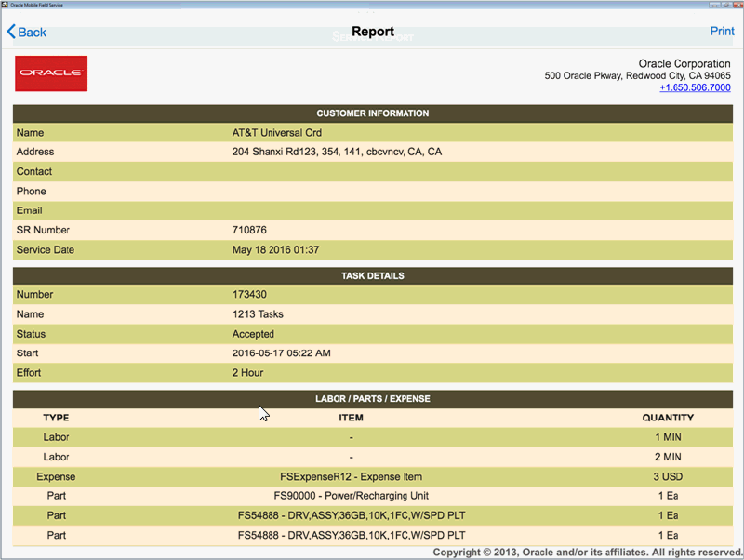
Task: Click the Service Date 'May 18 2016 01:37'
Action: click(275, 250)
